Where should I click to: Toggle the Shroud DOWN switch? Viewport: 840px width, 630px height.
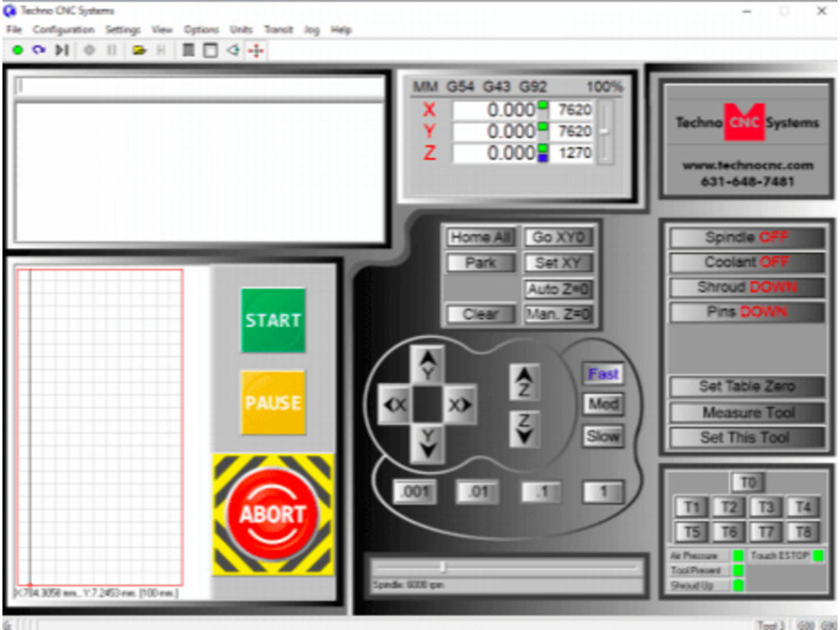[746, 288]
